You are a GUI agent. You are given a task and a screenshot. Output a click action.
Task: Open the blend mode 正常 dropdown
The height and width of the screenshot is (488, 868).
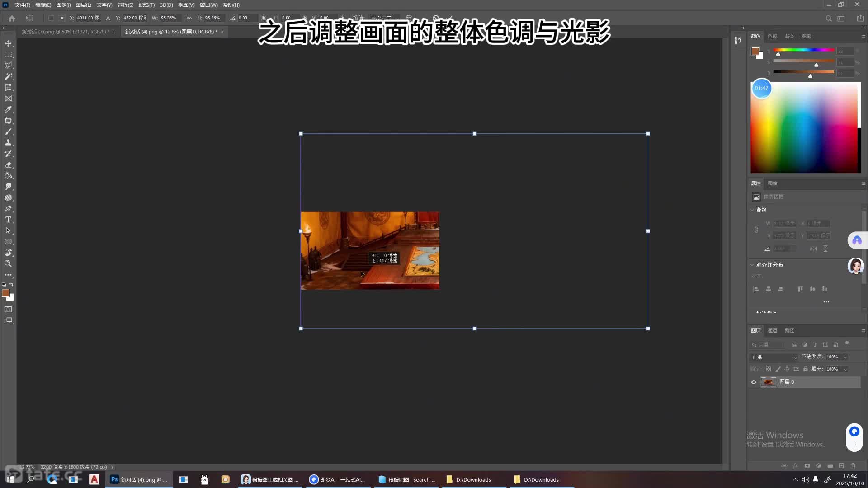(774, 357)
